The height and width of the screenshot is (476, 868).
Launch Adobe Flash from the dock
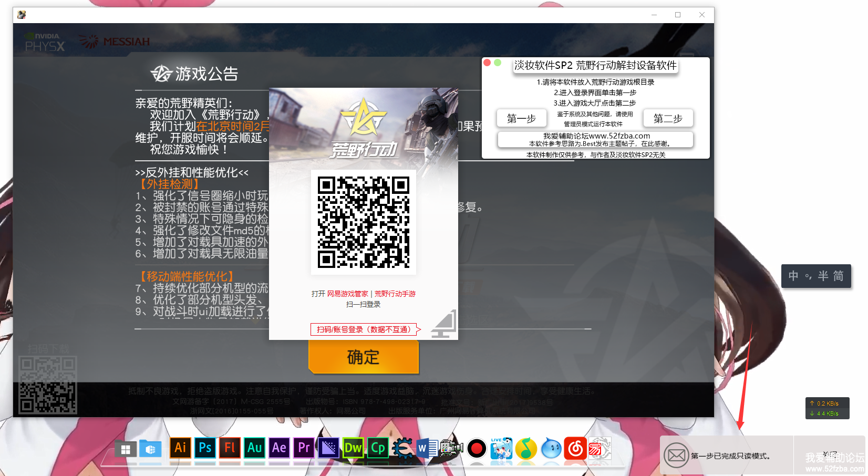[x=230, y=448]
